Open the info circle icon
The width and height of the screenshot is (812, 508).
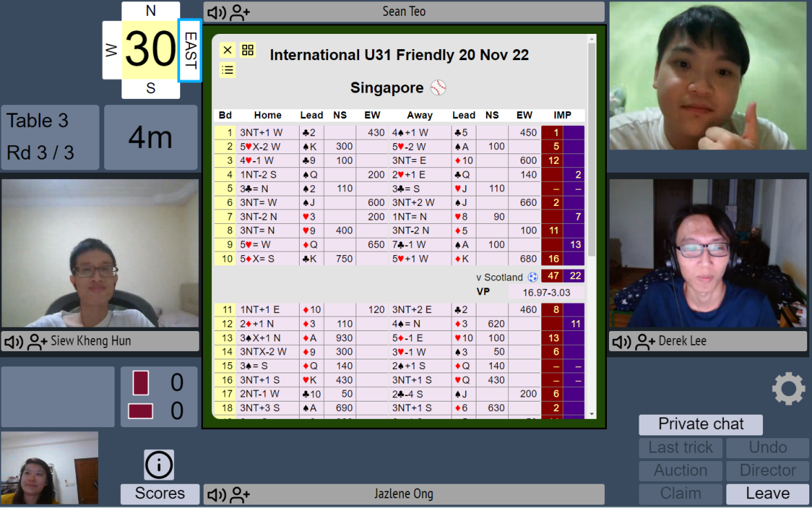coord(159,465)
